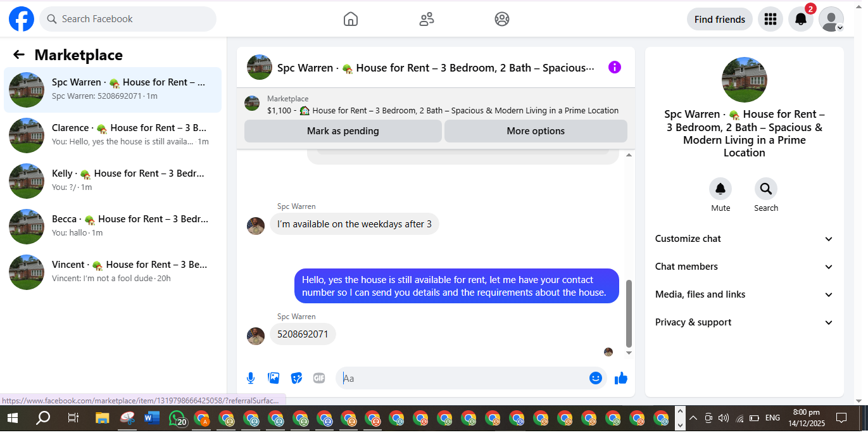Open the sticker picker icon
Screen dimensions: 868x435
[296, 378]
